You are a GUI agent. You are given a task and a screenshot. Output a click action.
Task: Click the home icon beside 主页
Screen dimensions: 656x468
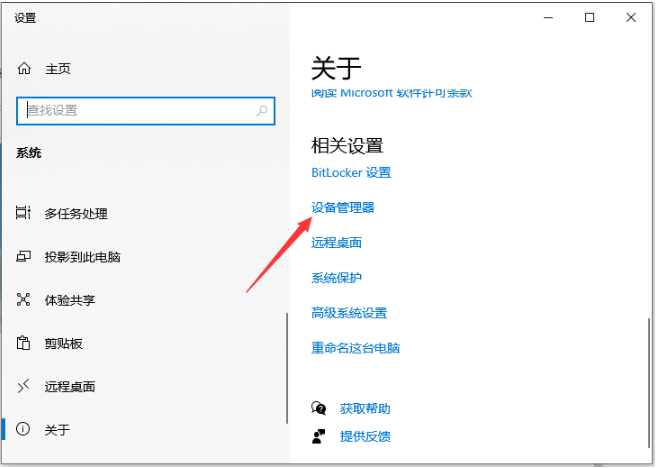click(24, 69)
